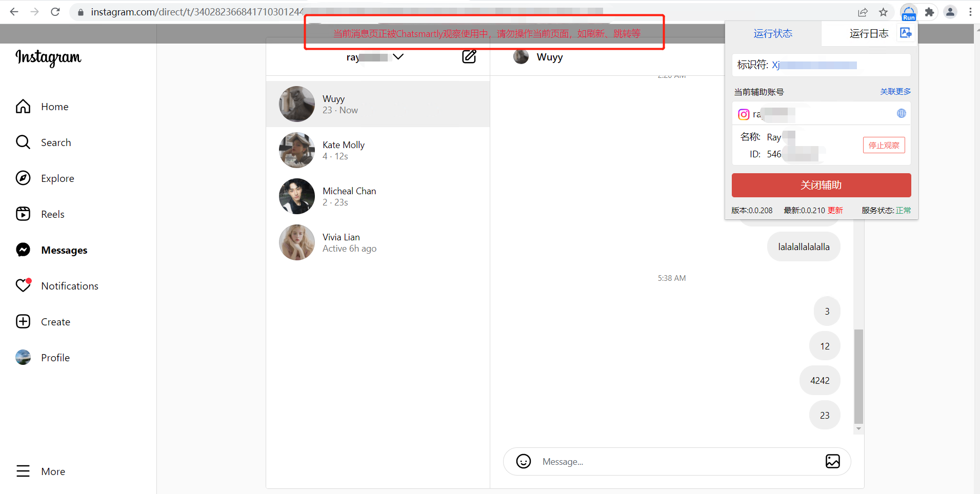980x494 pixels.
Task: Click the 关联更多 link
Action: 895,92
